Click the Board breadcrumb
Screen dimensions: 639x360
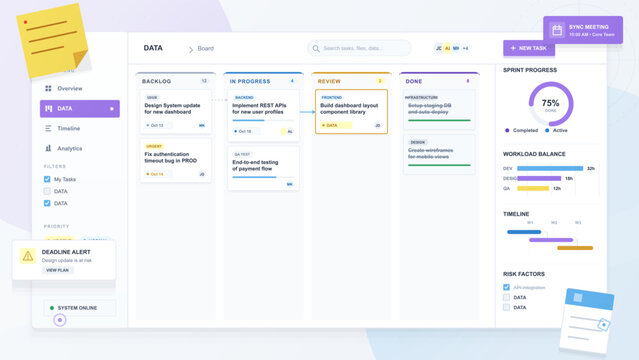205,48
